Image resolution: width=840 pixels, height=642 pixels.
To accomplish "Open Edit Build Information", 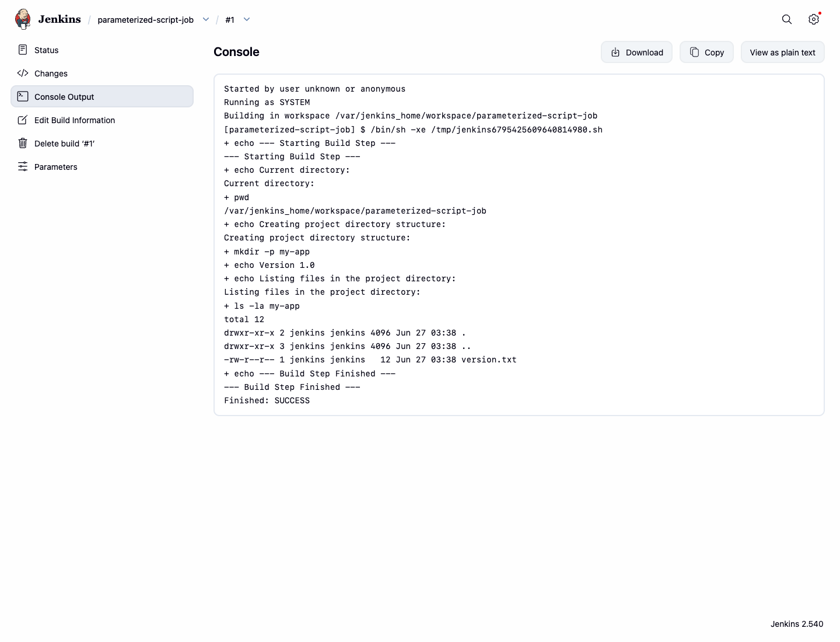I will click(x=102, y=120).
